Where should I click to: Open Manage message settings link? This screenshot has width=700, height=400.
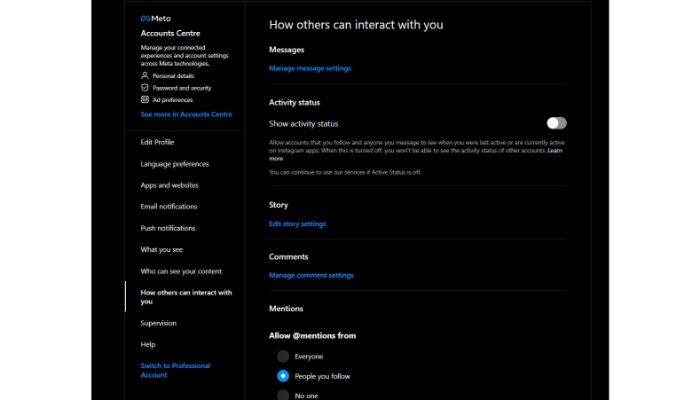tap(310, 68)
